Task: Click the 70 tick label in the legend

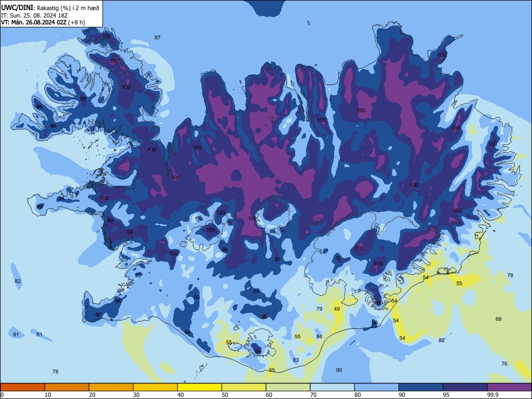Action: [313, 395]
